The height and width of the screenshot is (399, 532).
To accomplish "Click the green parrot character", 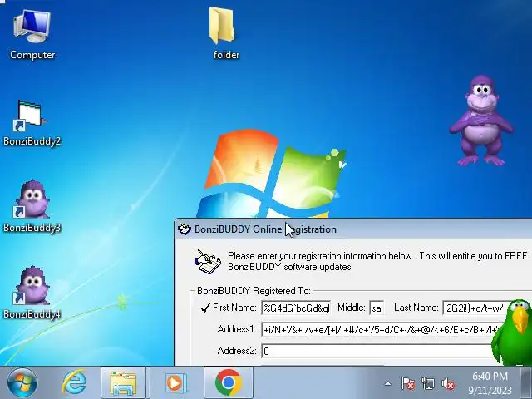I will pos(512,333).
